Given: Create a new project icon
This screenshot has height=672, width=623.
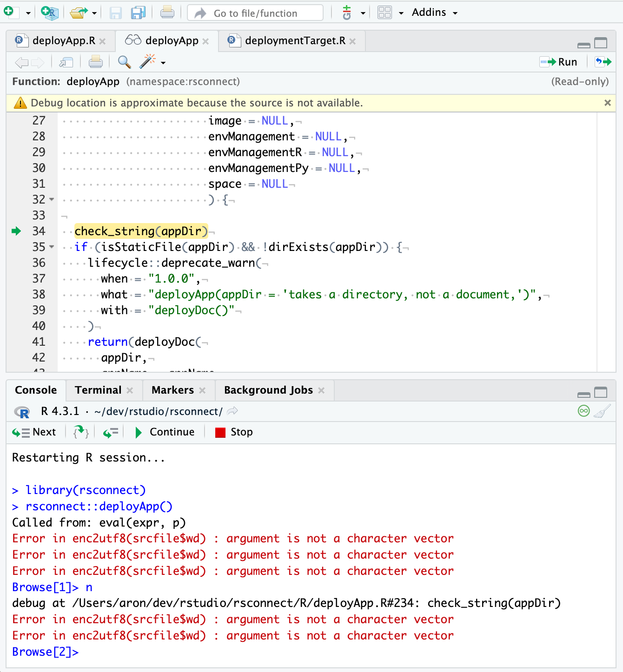Looking at the screenshot, I should [x=49, y=13].
